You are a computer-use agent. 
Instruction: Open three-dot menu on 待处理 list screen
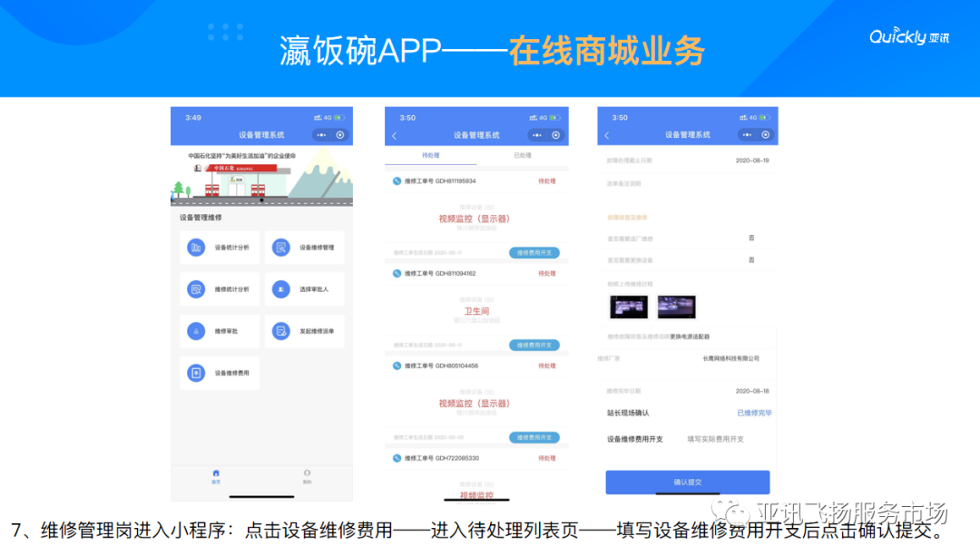coord(537,135)
